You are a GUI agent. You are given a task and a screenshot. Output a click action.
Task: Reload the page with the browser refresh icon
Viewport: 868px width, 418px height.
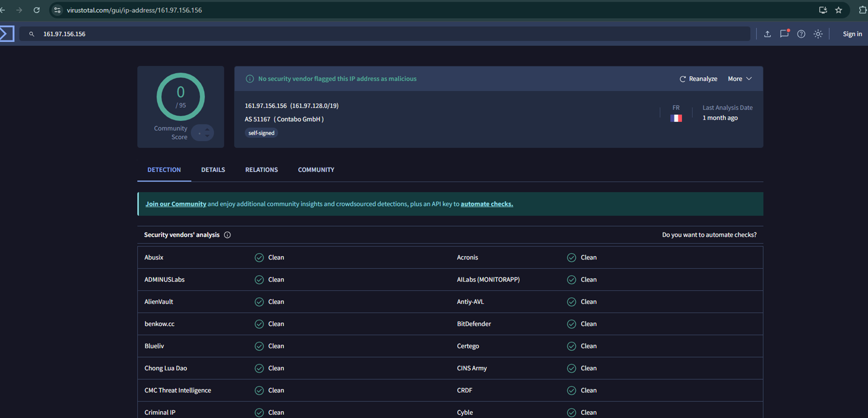(x=37, y=10)
